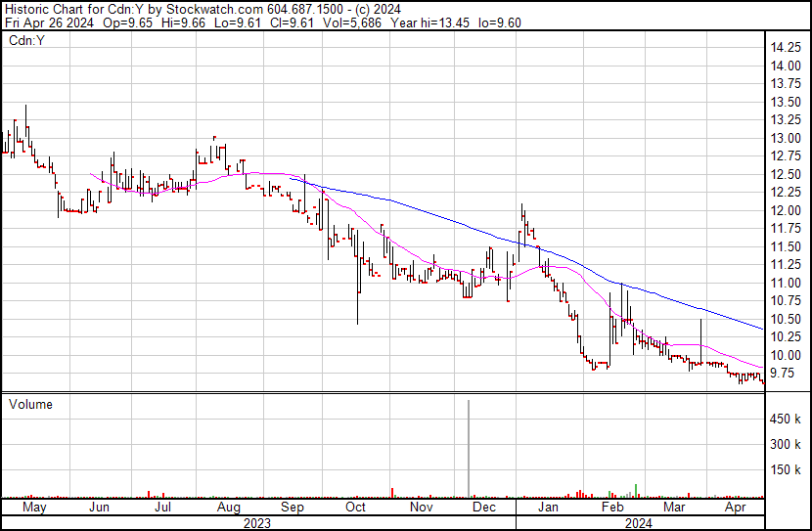The height and width of the screenshot is (531, 812).
Task: Click the Dec month label
Action: click(484, 508)
